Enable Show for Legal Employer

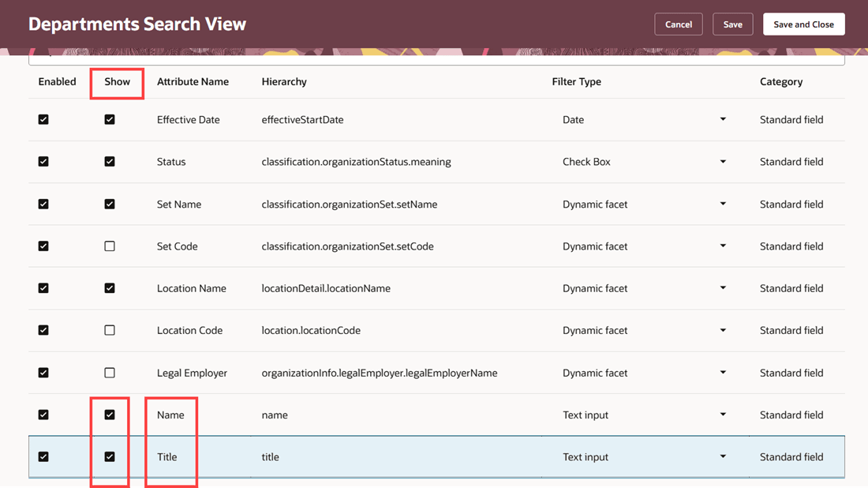tap(110, 373)
